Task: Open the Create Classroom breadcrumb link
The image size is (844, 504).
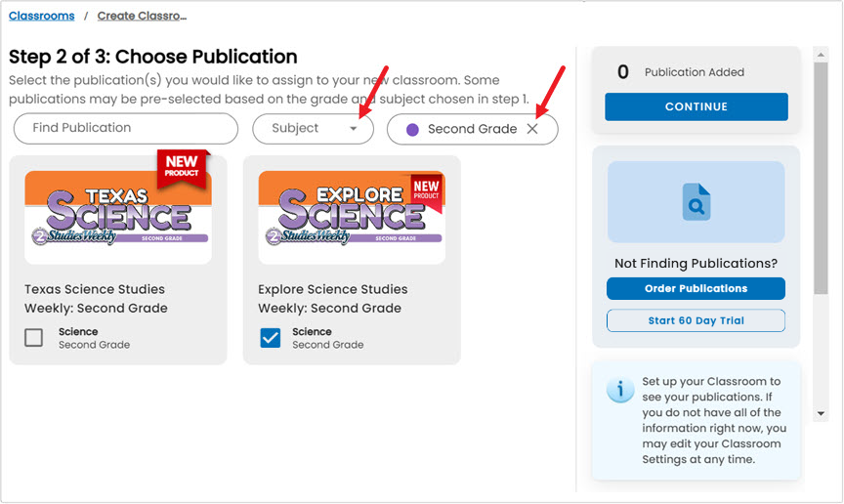Action: (x=142, y=16)
